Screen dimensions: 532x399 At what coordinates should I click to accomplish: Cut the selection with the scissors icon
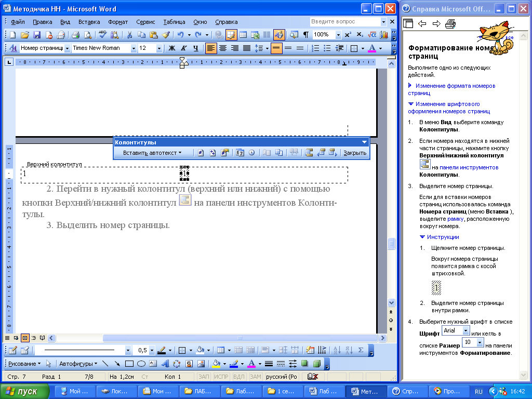(129, 35)
